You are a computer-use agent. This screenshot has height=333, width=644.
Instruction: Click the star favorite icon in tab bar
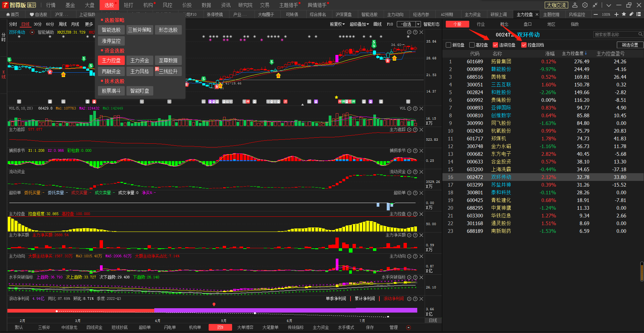point(624,14)
